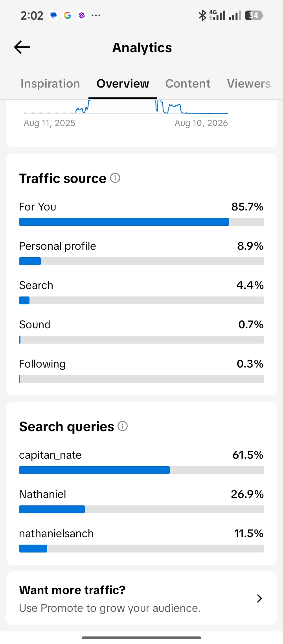Viewport: 283px width, 644px height.
Task: Open the Viewers tab
Action: pyautogui.click(x=249, y=84)
